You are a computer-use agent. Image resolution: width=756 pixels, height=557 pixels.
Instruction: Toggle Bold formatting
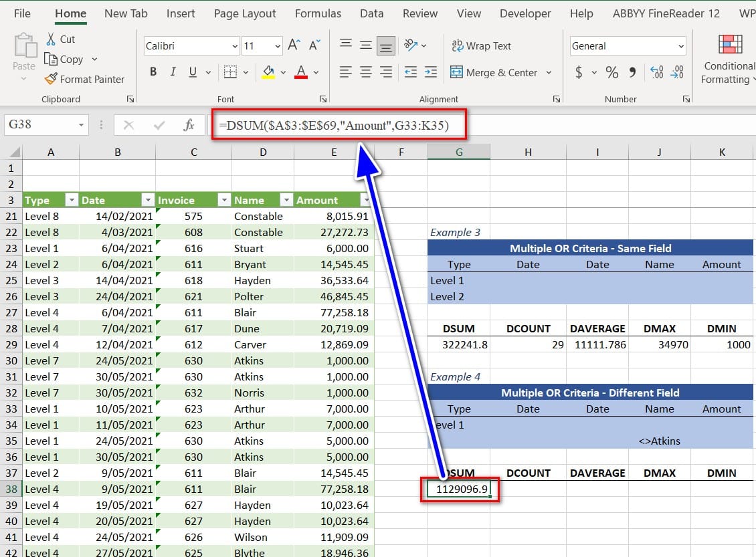[x=153, y=72]
